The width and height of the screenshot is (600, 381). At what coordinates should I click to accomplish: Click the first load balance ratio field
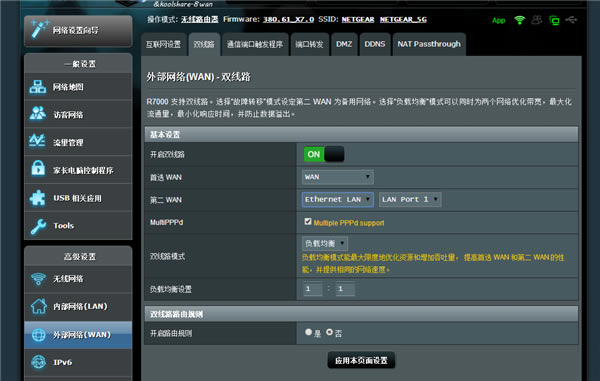(313, 289)
